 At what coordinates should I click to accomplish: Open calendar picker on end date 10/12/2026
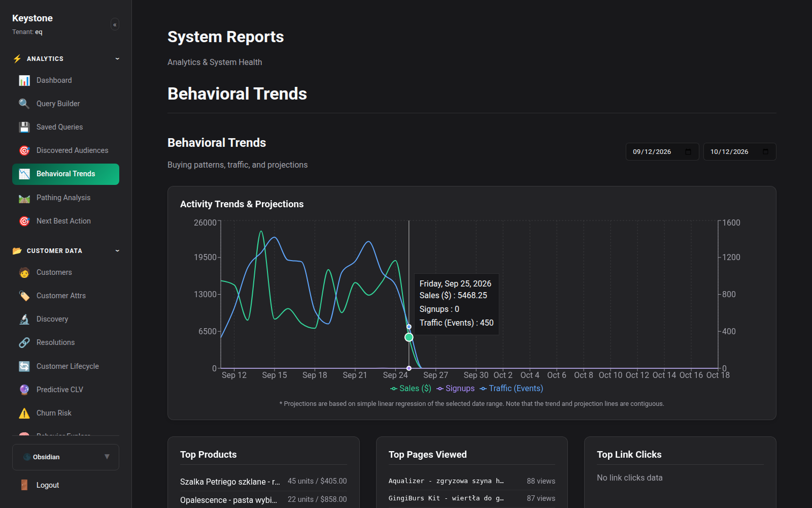click(x=765, y=152)
